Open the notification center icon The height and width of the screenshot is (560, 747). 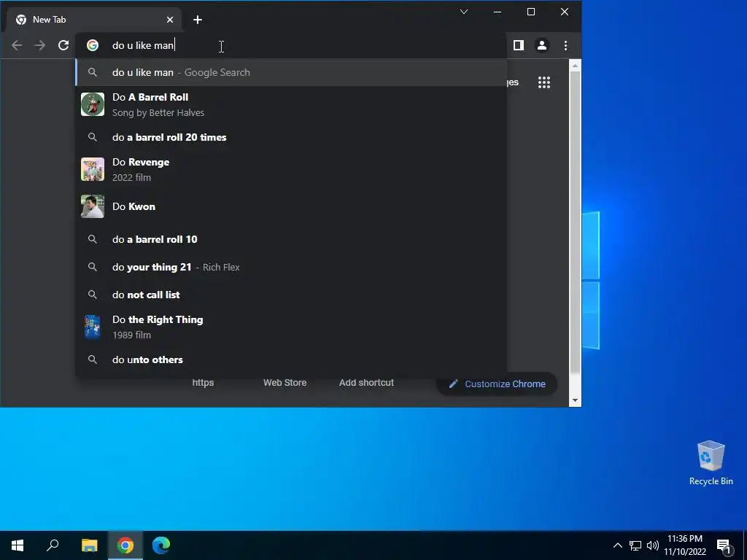pyautogui.click(x=724, y=546)
